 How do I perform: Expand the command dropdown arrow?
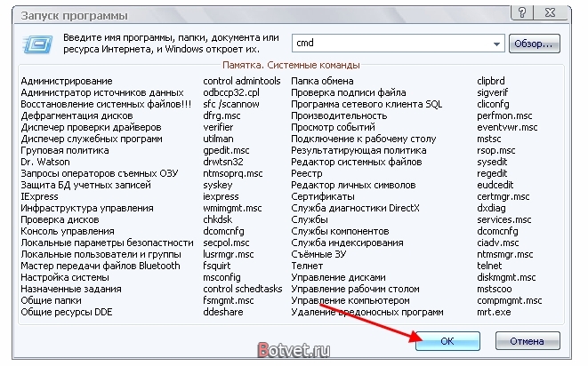496,44
